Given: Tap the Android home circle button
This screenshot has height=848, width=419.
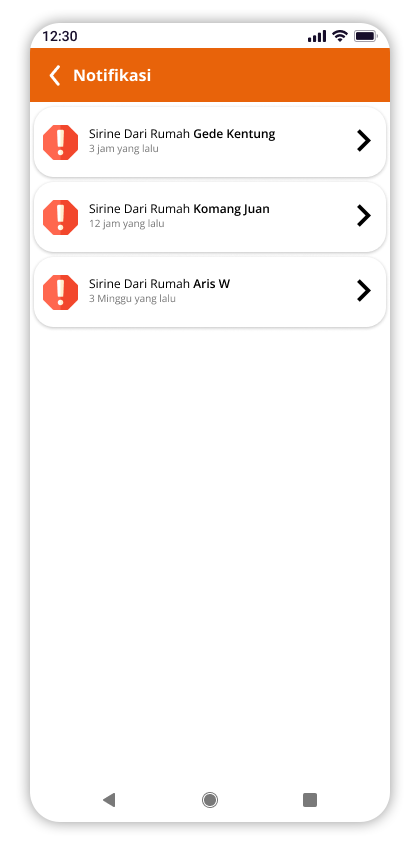Looking at the screenshot, I should (210, 800).
